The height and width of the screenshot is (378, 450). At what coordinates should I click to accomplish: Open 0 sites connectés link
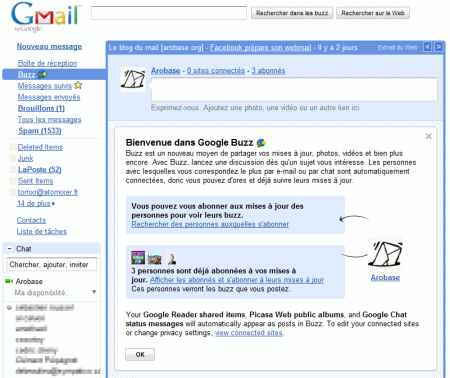216,71
